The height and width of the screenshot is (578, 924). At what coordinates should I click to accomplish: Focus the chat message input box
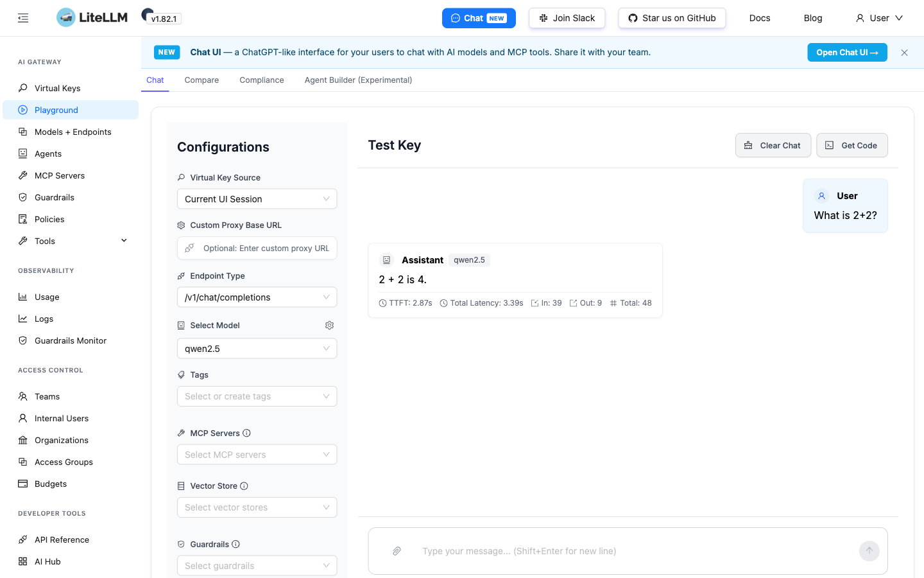tap(628, 551)
